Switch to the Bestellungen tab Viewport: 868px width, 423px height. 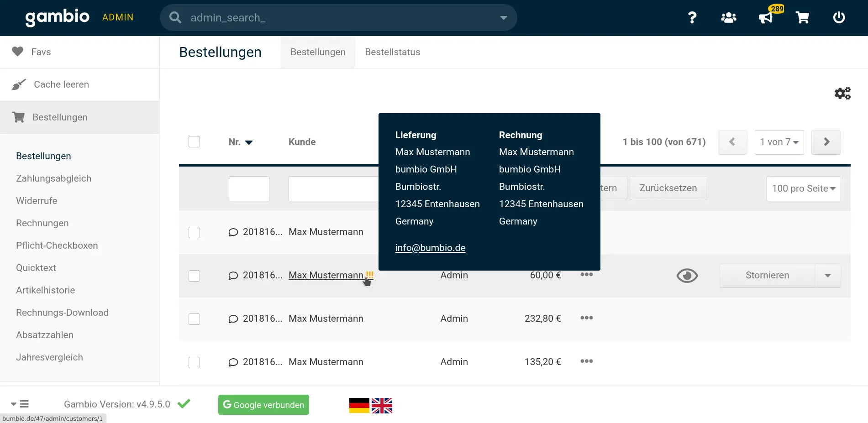point(318,52)
